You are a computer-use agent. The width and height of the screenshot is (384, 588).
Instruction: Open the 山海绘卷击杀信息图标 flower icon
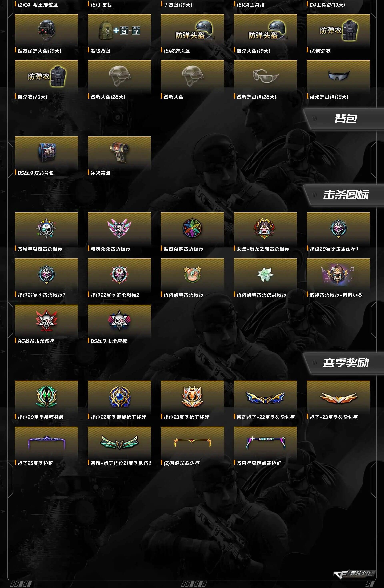(x=265, y=274)
